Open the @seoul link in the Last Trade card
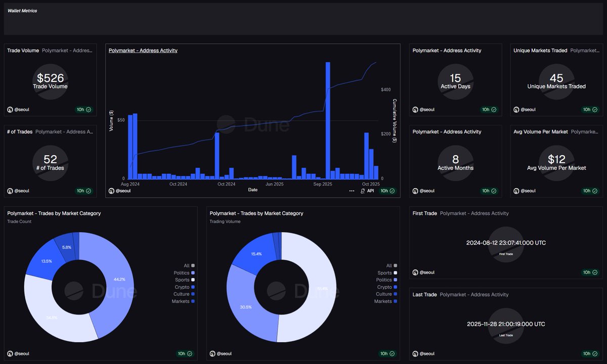The width and height of the screenshot is (607, 364). 427,353
